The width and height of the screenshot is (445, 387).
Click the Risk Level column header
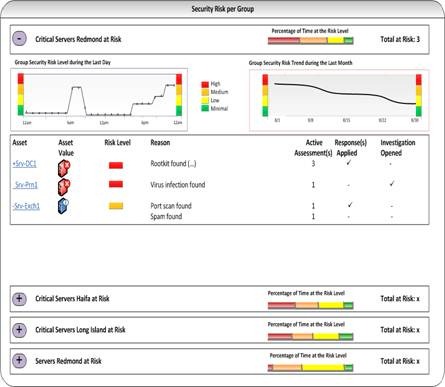[117, 143]
